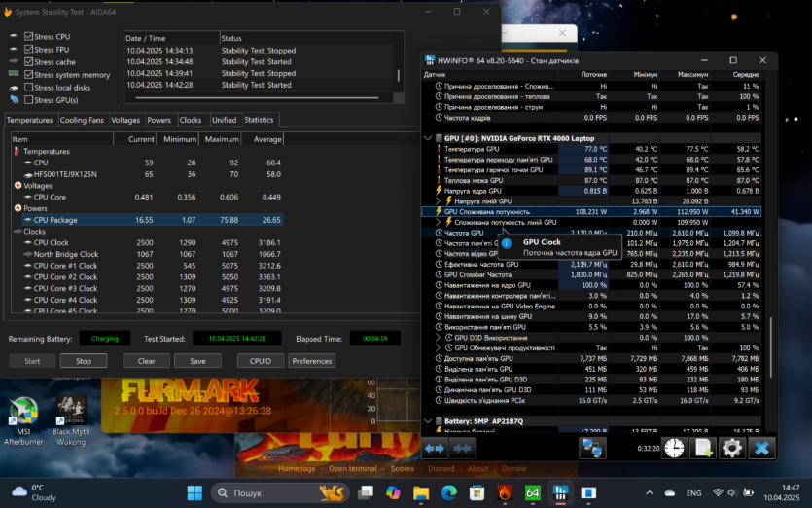Image resolution: width=812 pixels, height=508 pixels.
Task: Uncheck Stress cache checkbox
Action: 29,61
